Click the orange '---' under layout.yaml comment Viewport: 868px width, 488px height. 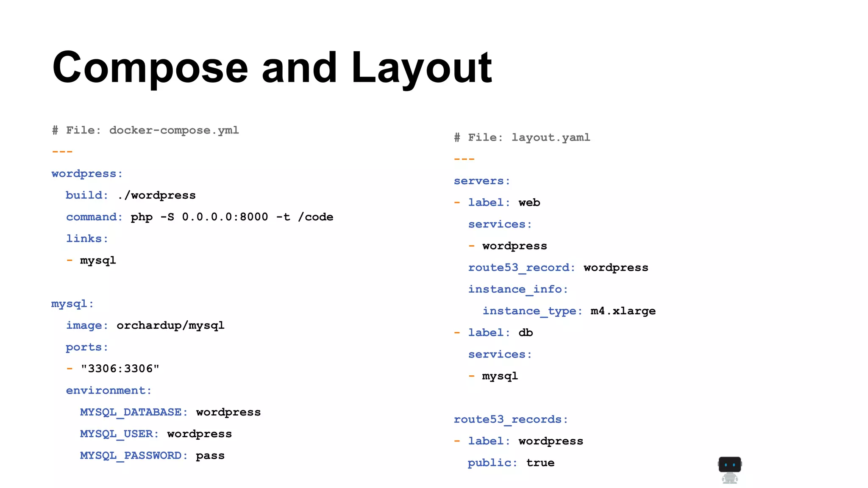tap(464, 159)
